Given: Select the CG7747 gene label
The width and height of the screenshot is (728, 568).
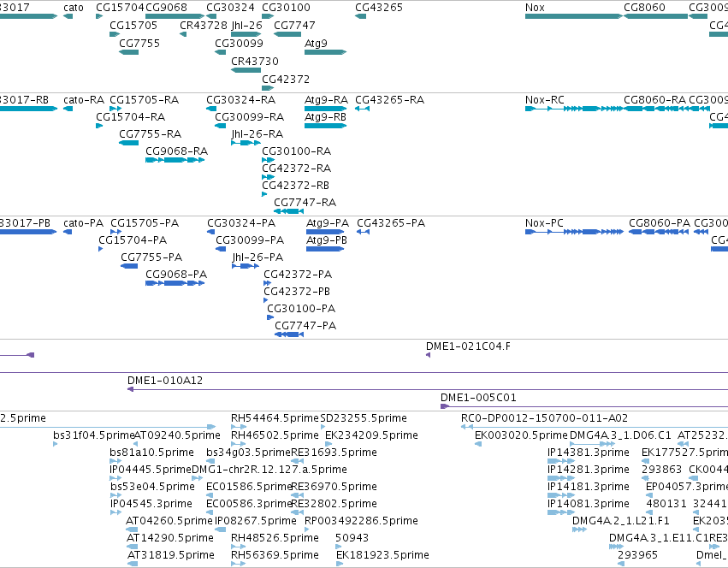Looking at the screenshot, I should pyautogui.click(x=294, y=26).
